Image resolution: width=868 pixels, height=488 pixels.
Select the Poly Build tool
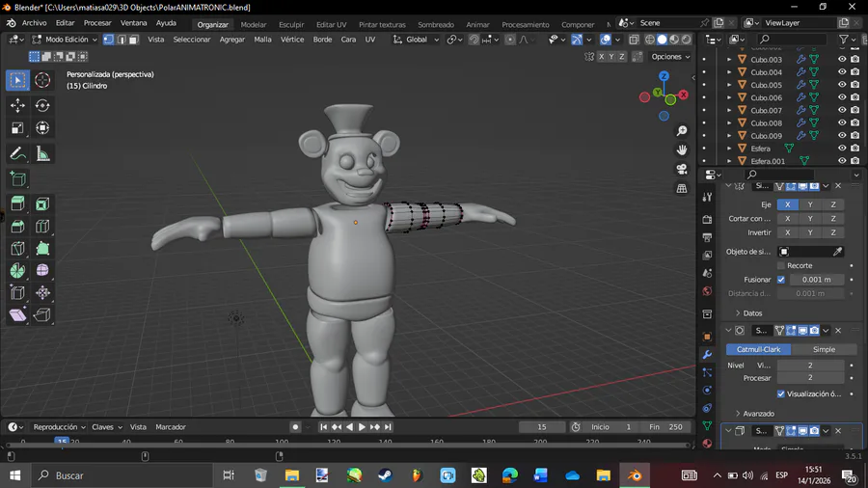pyautogui.click(x=42, y=248)
